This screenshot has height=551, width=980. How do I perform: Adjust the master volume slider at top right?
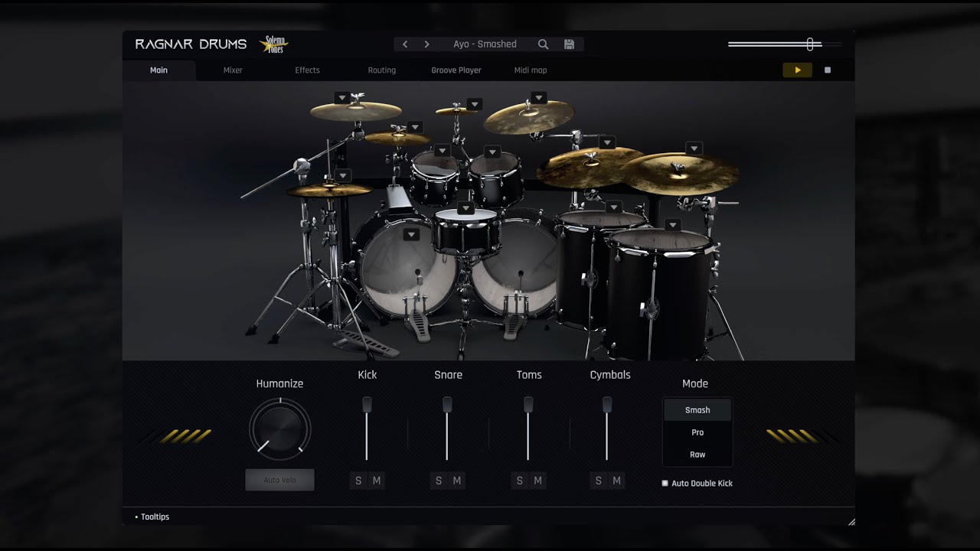pos(810,44)
